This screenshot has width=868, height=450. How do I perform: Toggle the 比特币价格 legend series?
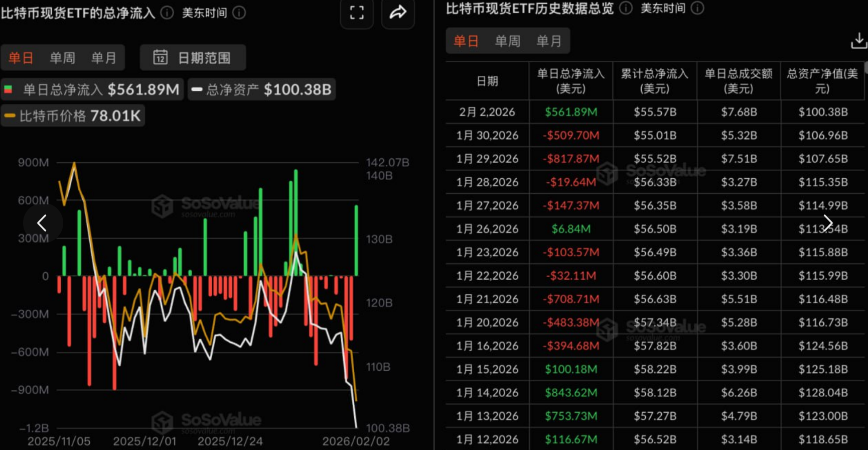tap(73, 116)
